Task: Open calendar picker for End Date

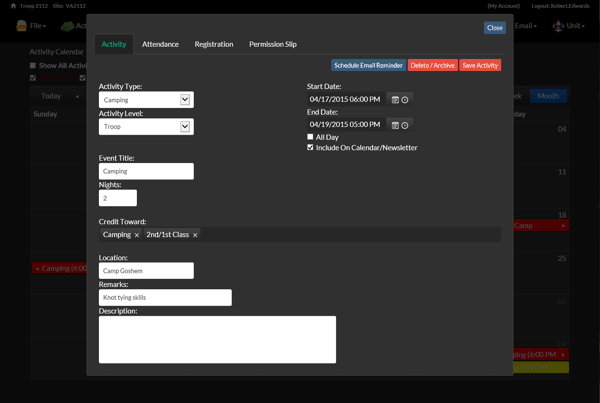Action: point(395,125)
